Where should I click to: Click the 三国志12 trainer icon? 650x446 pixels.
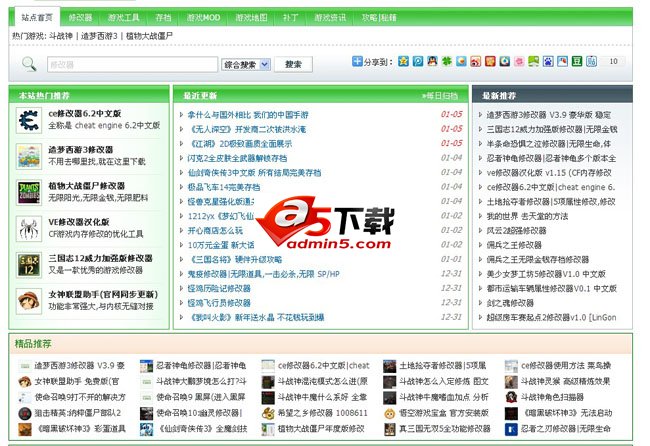(27, 264)
